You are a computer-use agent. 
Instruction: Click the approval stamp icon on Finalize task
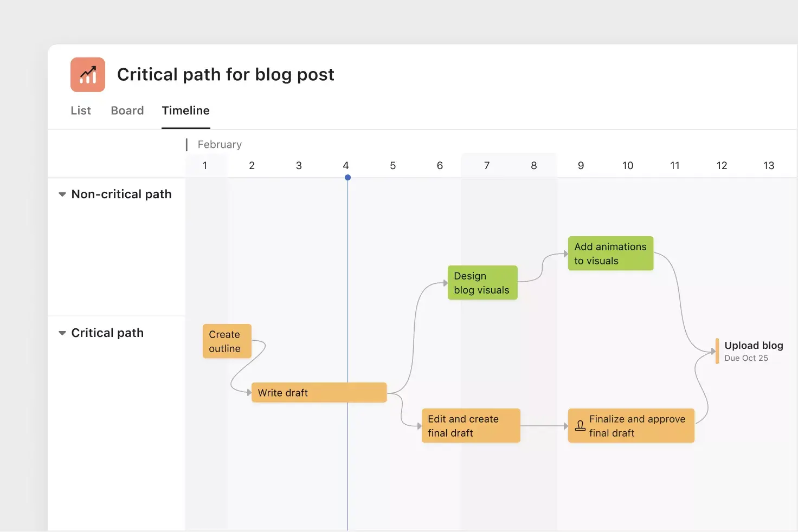point(579,425)
